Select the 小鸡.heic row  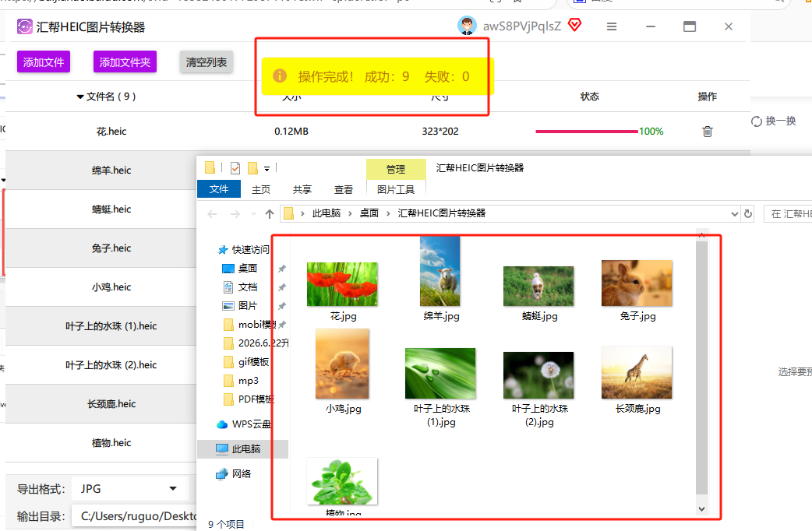click(101, 287)
